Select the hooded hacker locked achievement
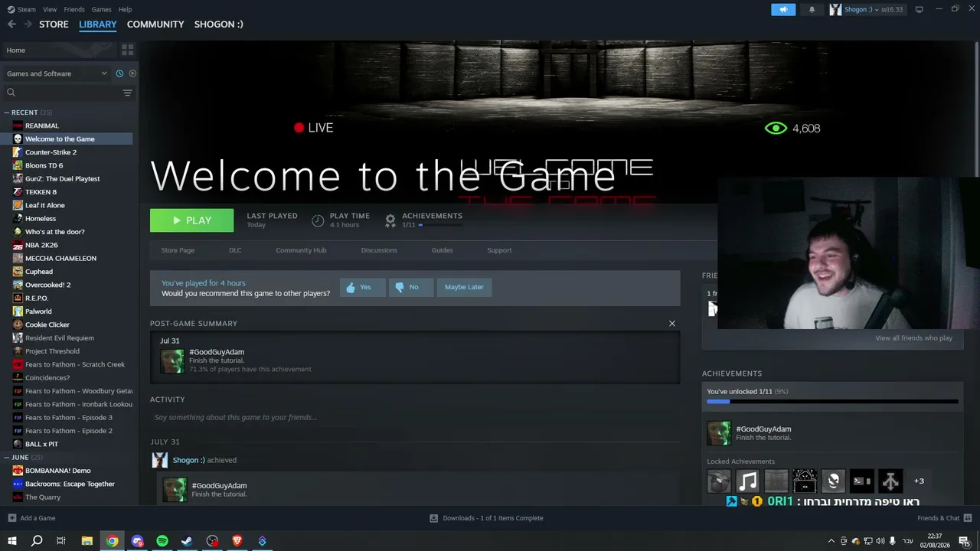The height and width of the screenshot is (551, 980). (805, 481)
